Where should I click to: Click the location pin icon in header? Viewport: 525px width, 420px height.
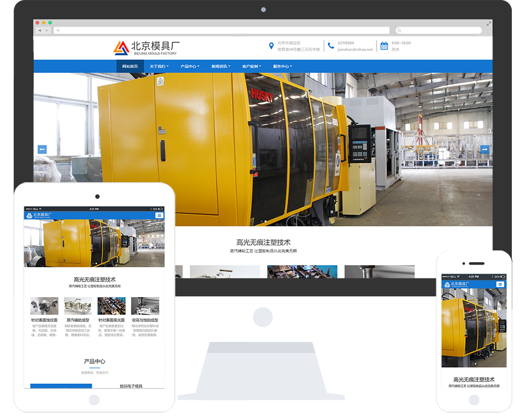(x=271, y=46)
